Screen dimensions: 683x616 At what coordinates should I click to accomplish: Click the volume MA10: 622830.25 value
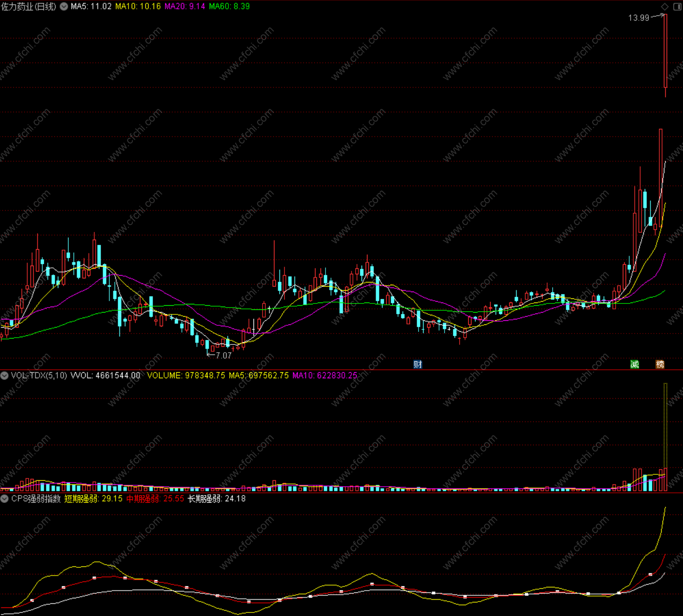325,375
